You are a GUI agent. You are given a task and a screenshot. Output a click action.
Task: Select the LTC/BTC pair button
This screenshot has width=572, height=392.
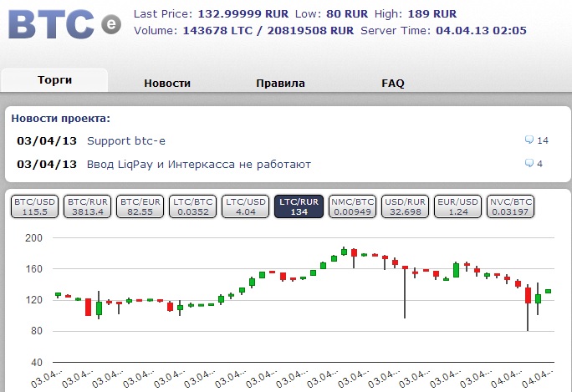[193, 206]
